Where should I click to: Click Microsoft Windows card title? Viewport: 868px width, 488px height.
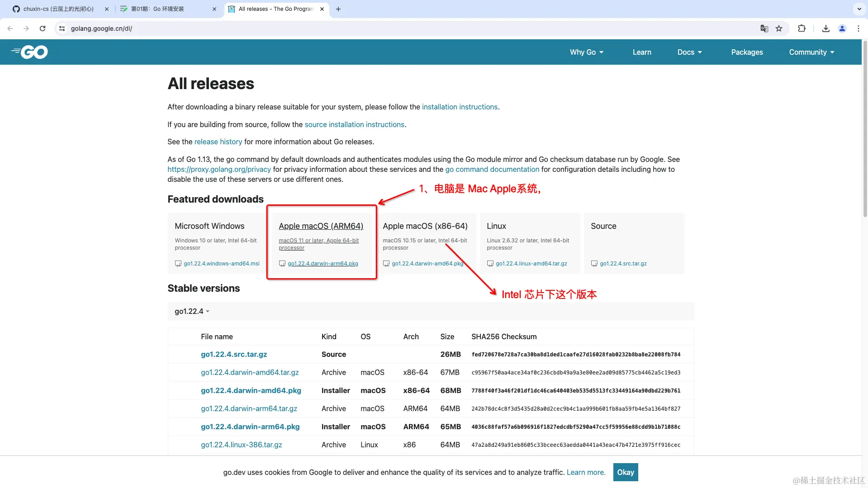point(209,226)
